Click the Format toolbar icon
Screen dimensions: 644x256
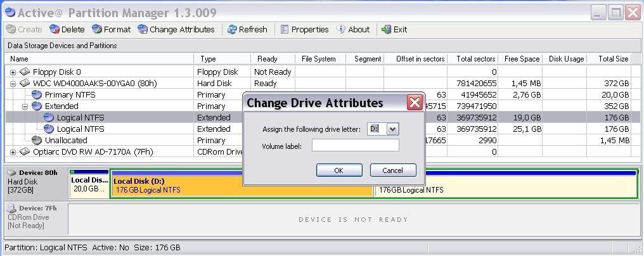click(x=97, y=29)
